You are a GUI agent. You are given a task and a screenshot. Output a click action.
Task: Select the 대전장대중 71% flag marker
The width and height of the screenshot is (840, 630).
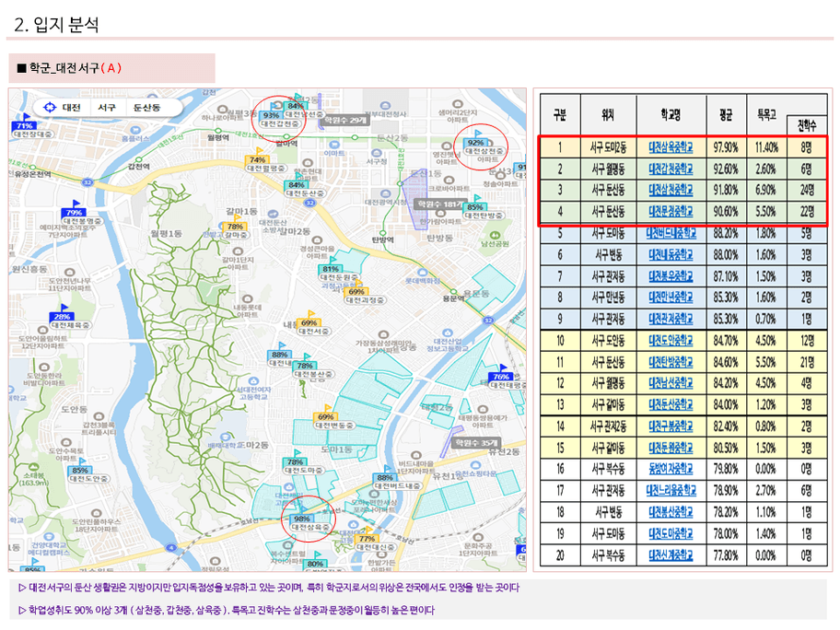[25, 126]
